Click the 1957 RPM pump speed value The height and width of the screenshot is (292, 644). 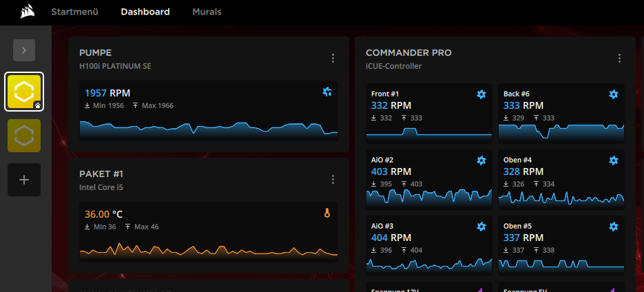click(107, 93)
